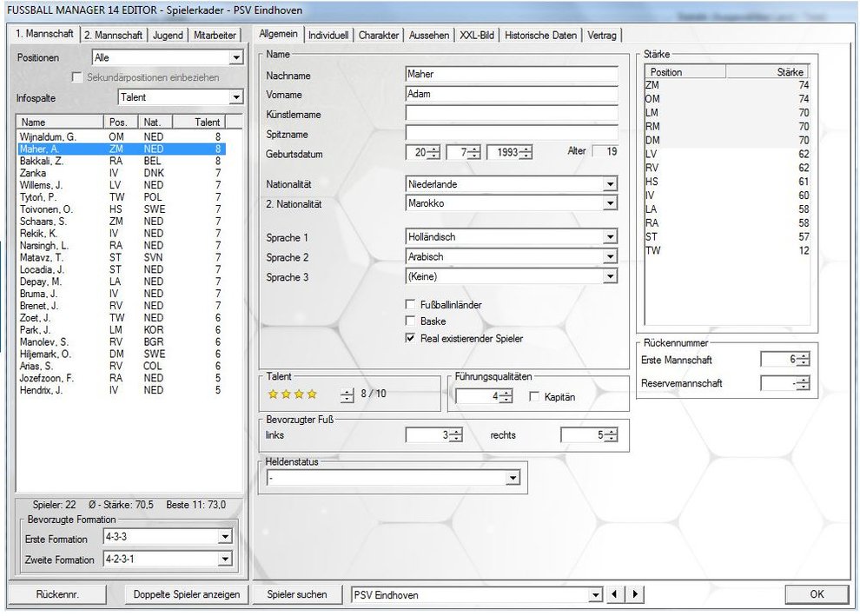The width and height of the screenshot is (860, 616).
Task: Click the Vorname input field
Action: 512,94
